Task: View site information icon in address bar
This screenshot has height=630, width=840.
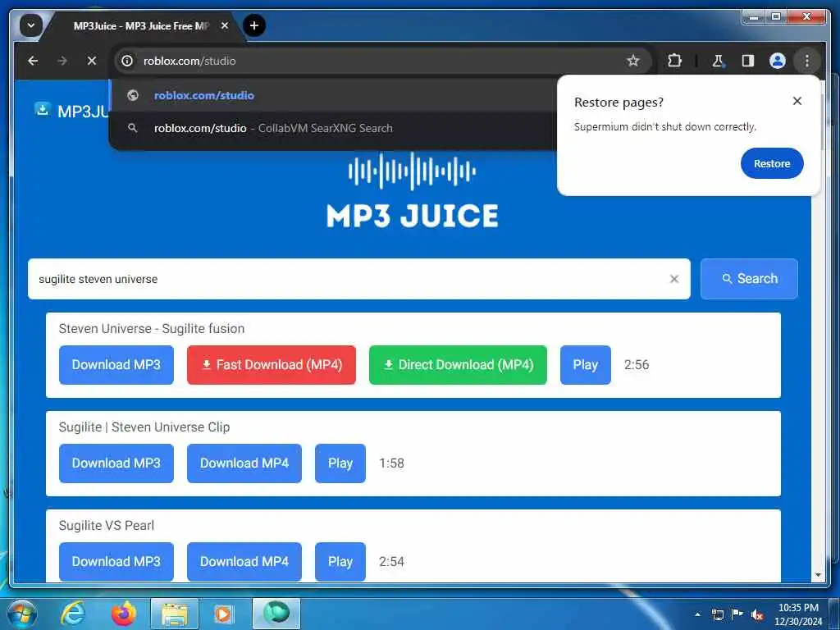Action: click(127, 61)
